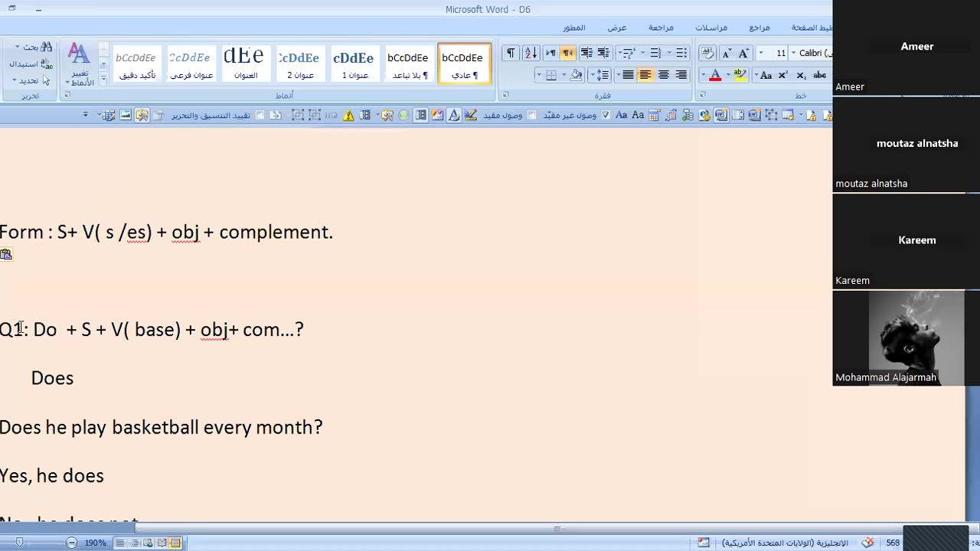This screenshot has width=980, height=551.
Task: Click the zoom out minus button
Action: 71,543
